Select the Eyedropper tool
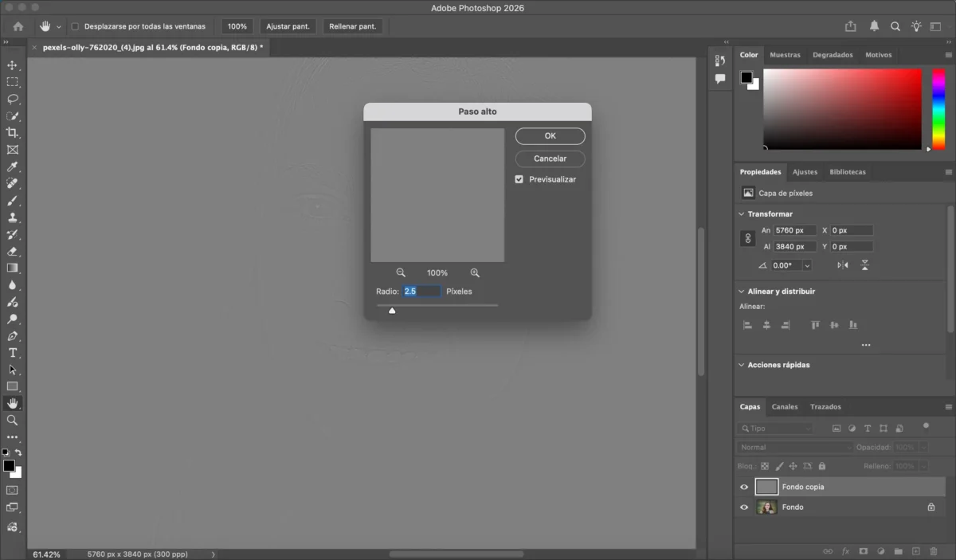Screen dimensions: 956x560 tap(12, 166)
